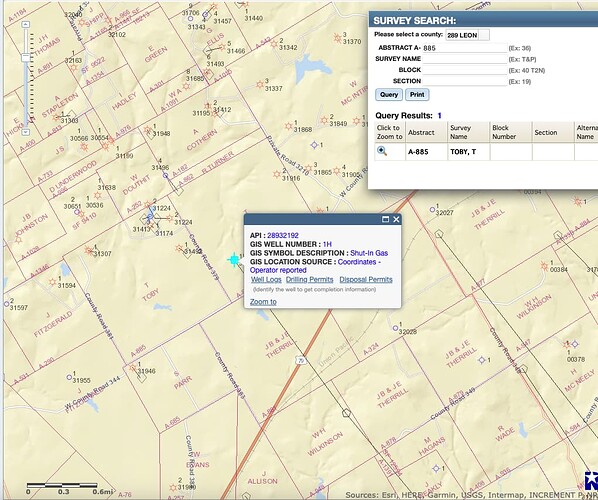Click the zoom in arrow above the slider
Viewport: 598px width, 500px height.
pyautogui.click(x=26, y=24)
